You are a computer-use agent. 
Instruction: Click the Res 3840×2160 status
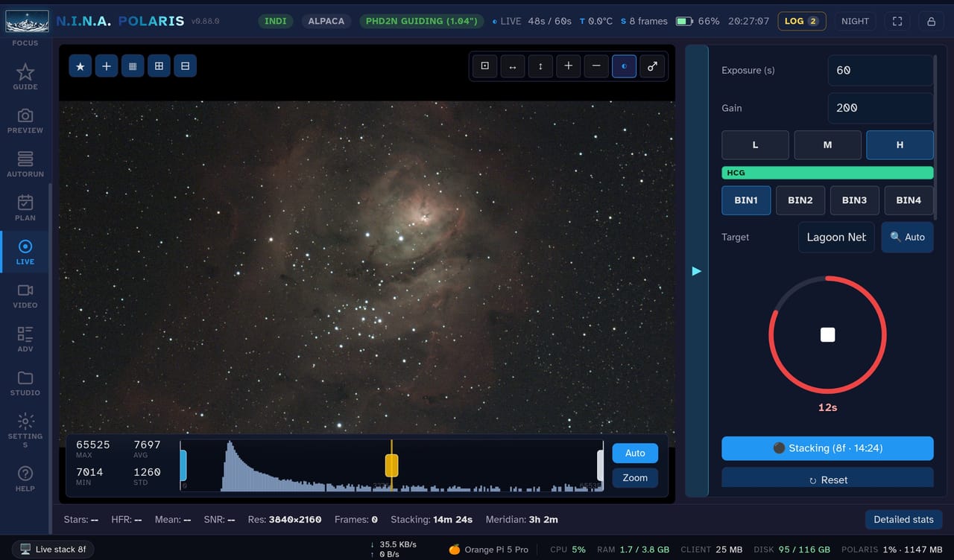pyautogui.click(x=285, y=519)
